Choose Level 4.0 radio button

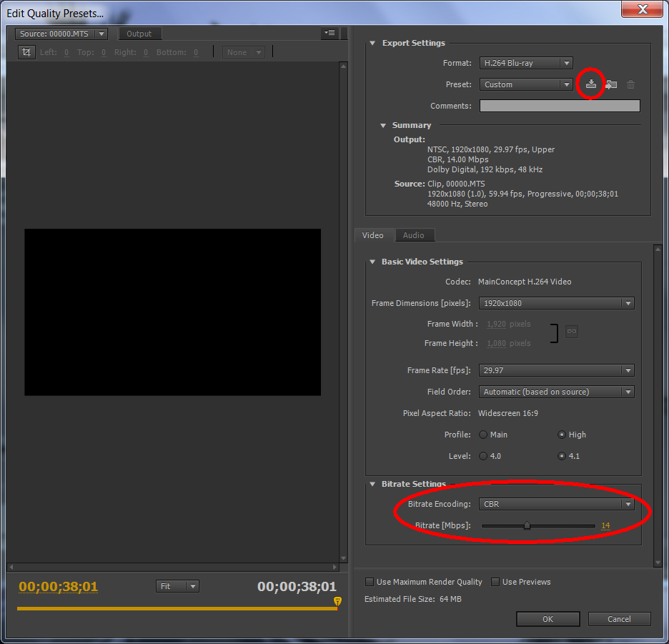[x=483, y=456]
